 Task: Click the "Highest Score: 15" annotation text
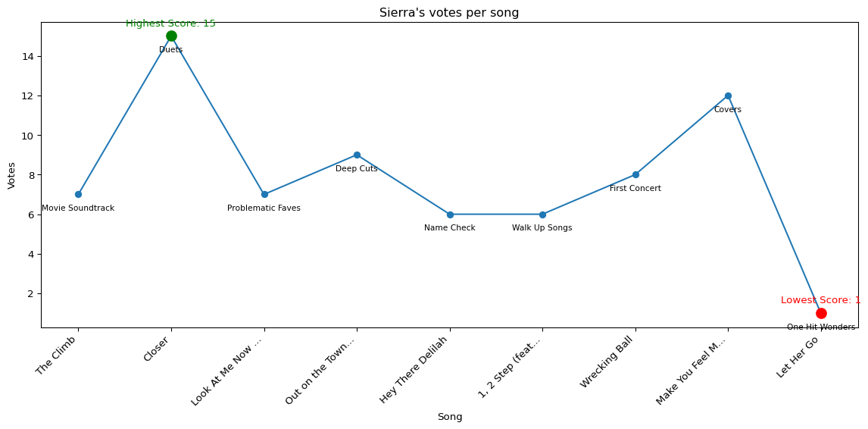(x=170, y=23)
